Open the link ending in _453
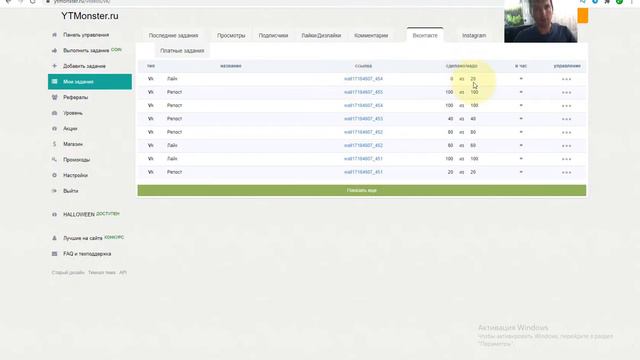640x360 pixels. point(363,119)
